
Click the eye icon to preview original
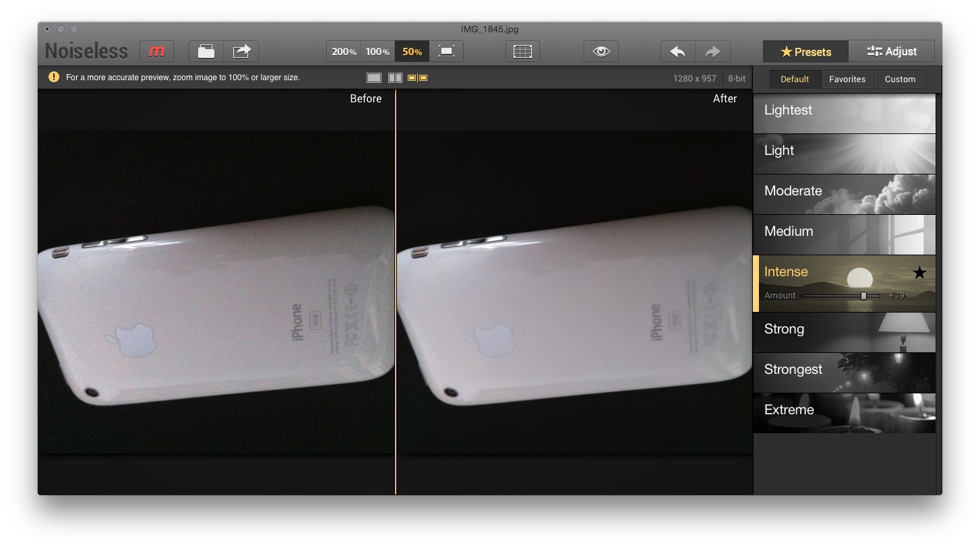pos(601,51)
